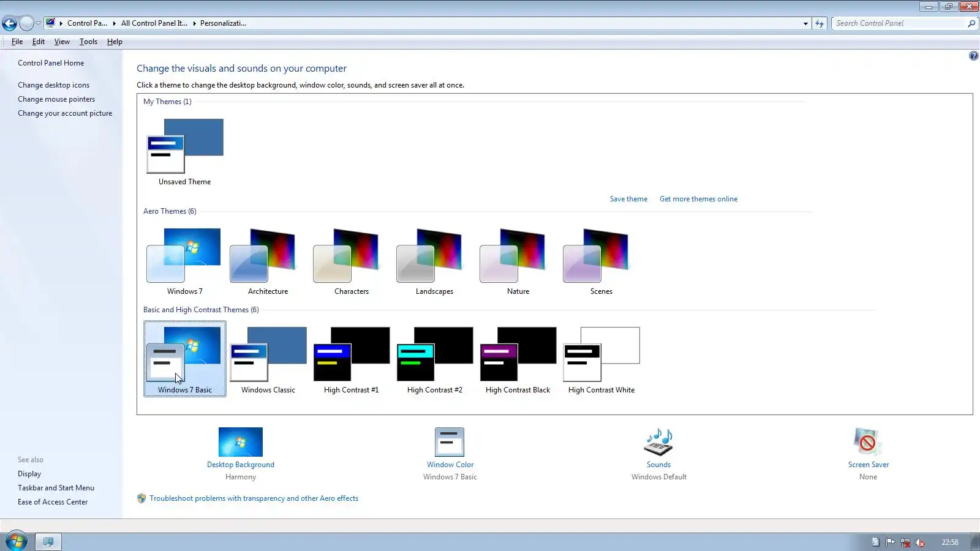Open the Edit menu
Viewport: 980px width, 551px height.
[x=39, y=42]
